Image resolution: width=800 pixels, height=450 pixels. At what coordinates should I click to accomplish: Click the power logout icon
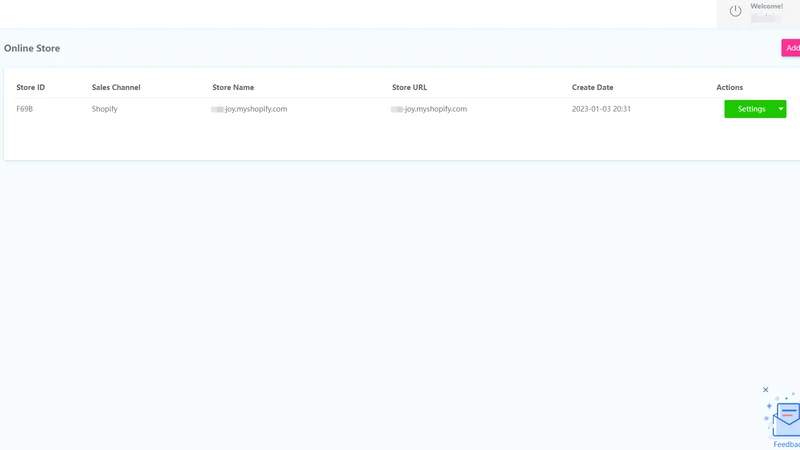click(735, 11)
